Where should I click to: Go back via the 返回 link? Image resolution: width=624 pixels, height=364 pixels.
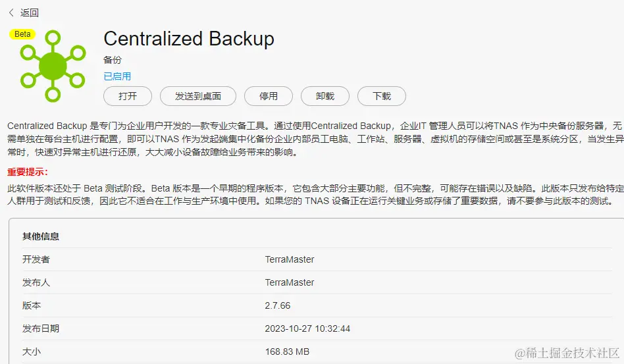[x=30, y=13]
